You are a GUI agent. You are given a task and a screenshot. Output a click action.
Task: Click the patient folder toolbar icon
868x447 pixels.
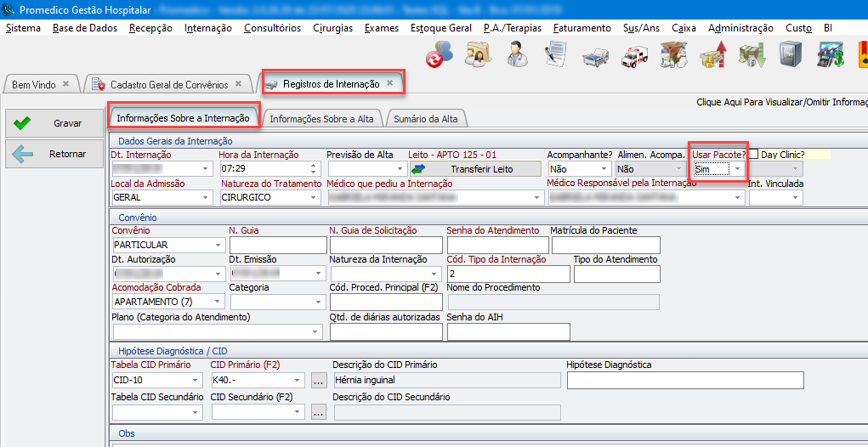pos(478,55)
